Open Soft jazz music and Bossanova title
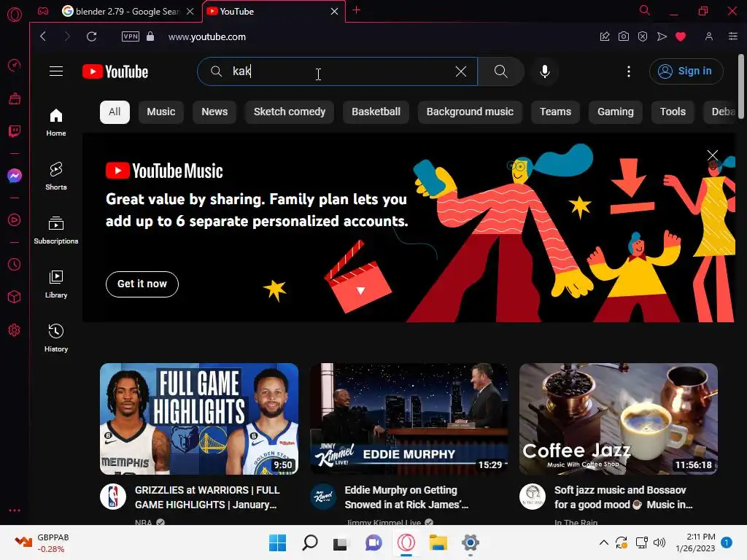This screenshot has height=560, width=747. coord(624,497)
